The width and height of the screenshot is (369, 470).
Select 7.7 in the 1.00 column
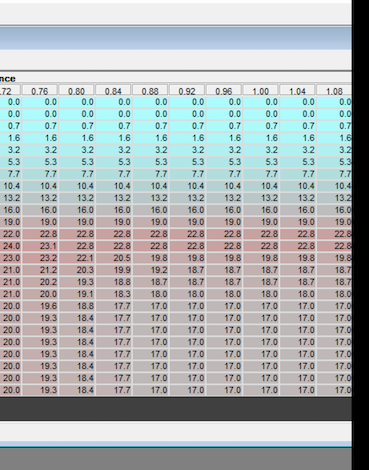tap(261, 174)
